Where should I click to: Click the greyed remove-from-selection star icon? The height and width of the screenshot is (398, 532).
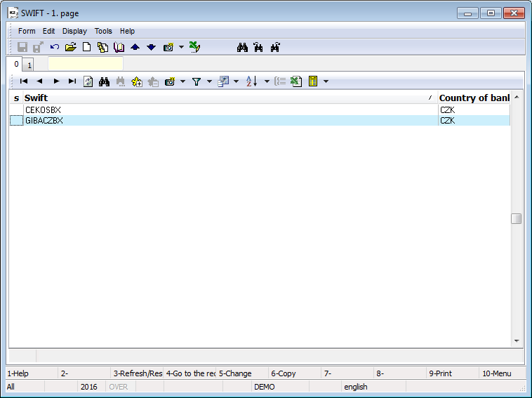154,81
